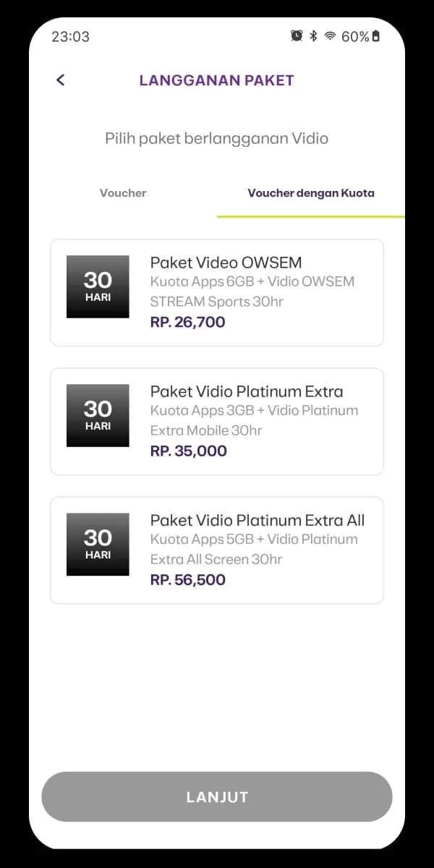Select Paket Vidio Platinum Extra title
Image resolution: width=434 pixels, height=868 pixels.
click(x=247, y=391)
